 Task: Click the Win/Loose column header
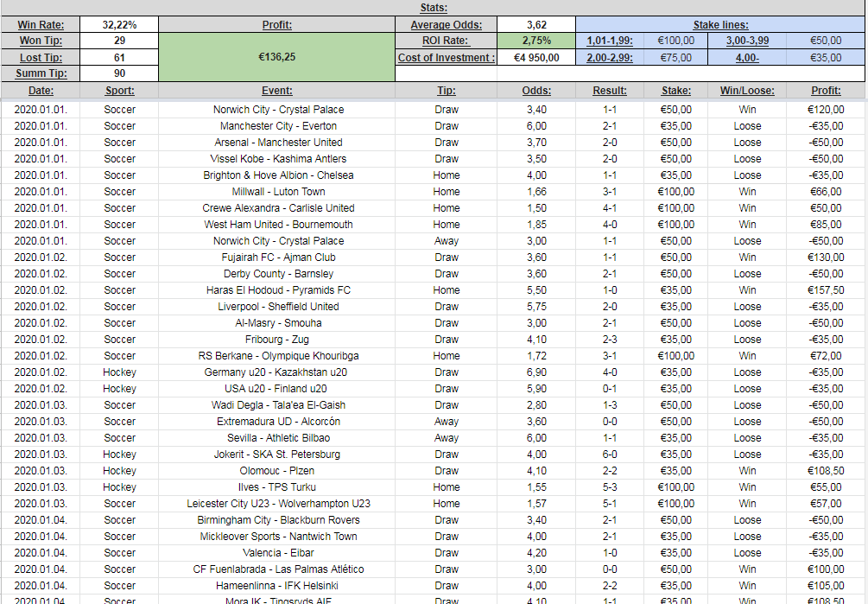coord(747,91)
